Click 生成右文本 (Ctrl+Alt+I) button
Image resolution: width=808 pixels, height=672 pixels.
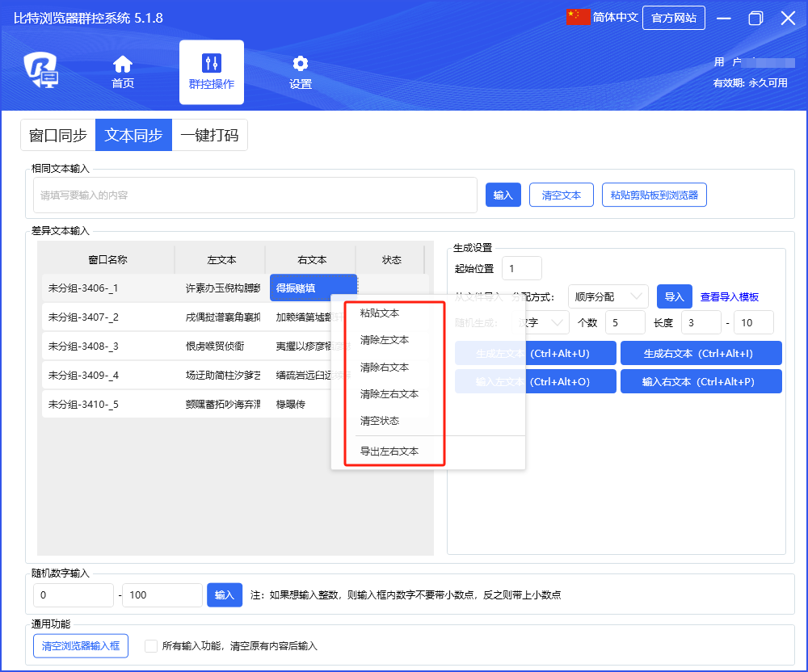click(701, 353)
